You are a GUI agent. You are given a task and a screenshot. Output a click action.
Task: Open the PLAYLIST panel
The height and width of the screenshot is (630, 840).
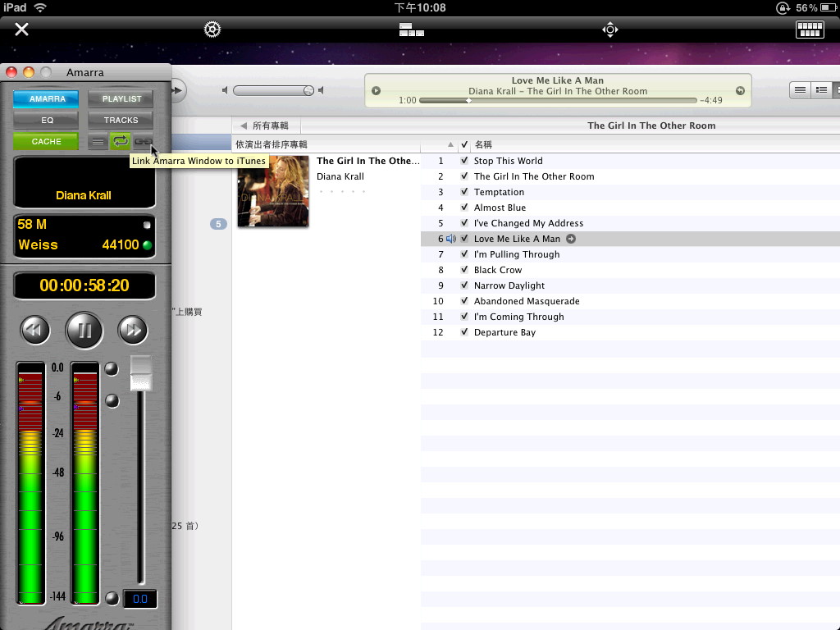click(121, 98)
